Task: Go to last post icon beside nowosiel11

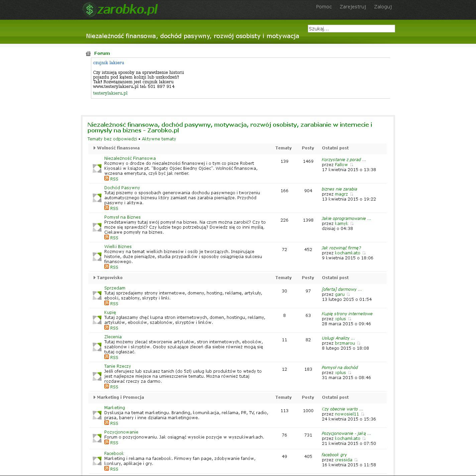Action: tap(362, 414)
